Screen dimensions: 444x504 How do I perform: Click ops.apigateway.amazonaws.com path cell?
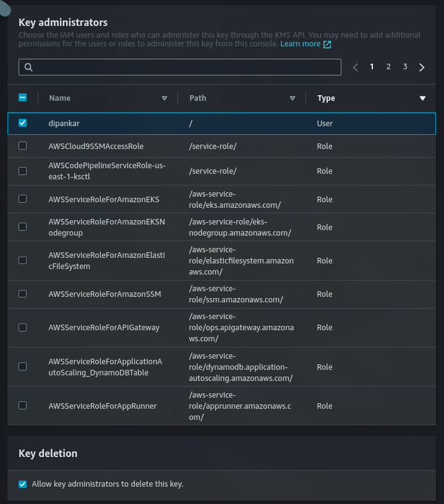tap(241, 328)
